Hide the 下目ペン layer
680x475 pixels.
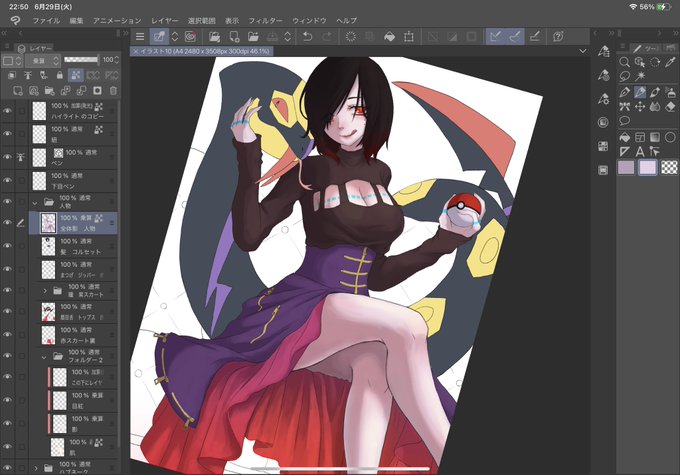[x=7, y=180]
